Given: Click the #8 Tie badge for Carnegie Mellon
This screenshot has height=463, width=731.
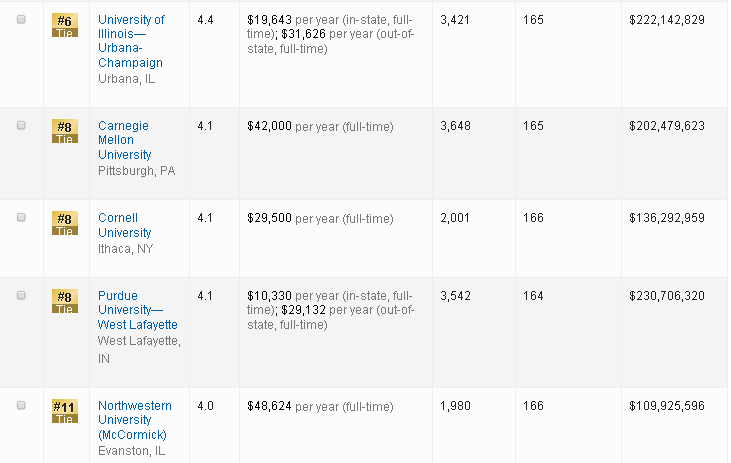Looking at the screenshot, I should 64,131.
